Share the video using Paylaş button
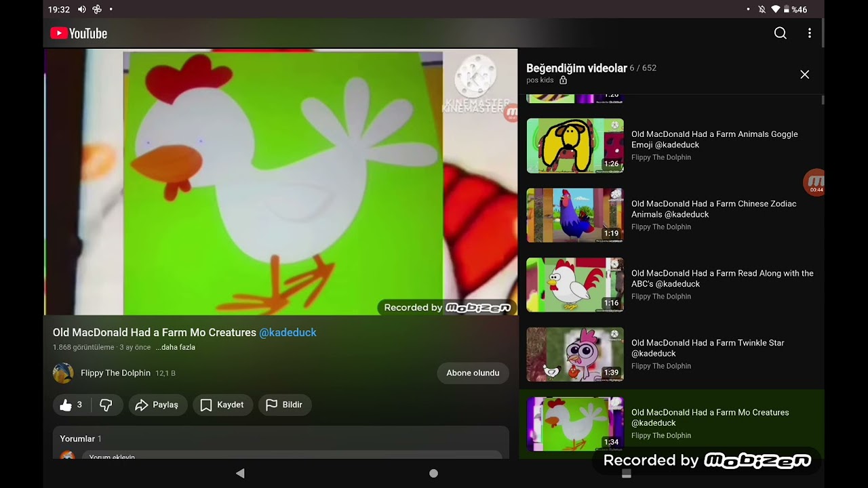Image resolution: width=868 pixels, height=488 pixels. tap(157, 405)
